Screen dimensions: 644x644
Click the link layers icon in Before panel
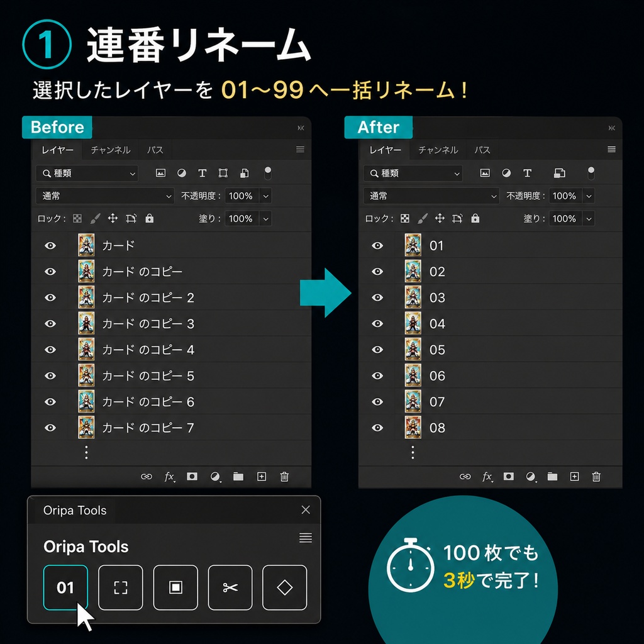tap(147, 477)
